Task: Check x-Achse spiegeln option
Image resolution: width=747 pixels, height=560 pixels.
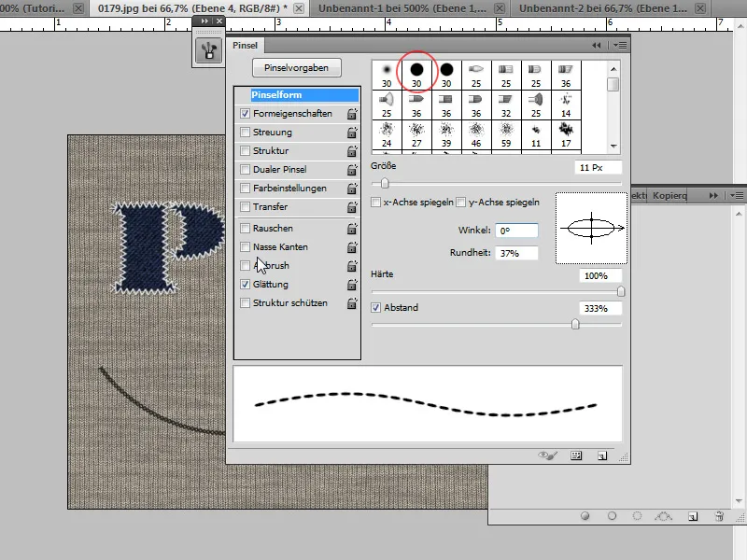Action: point(376,203)
